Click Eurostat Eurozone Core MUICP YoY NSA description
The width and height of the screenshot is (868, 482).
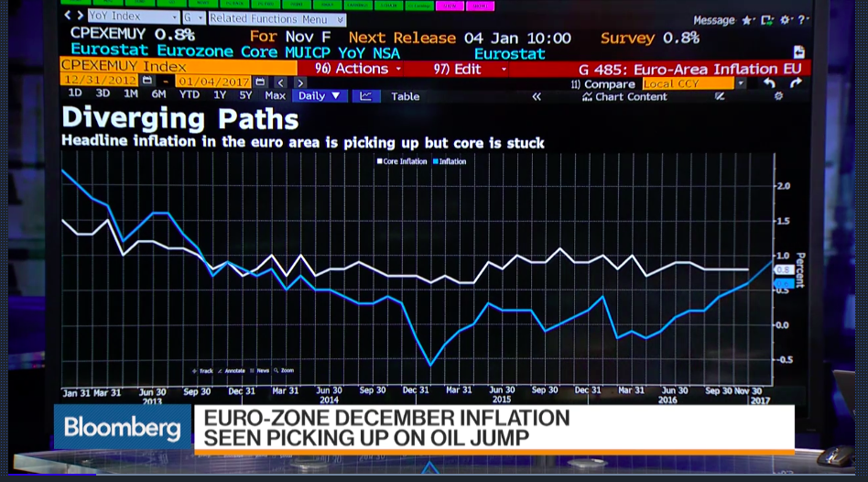pyautogui.click(x=235, y=51)
